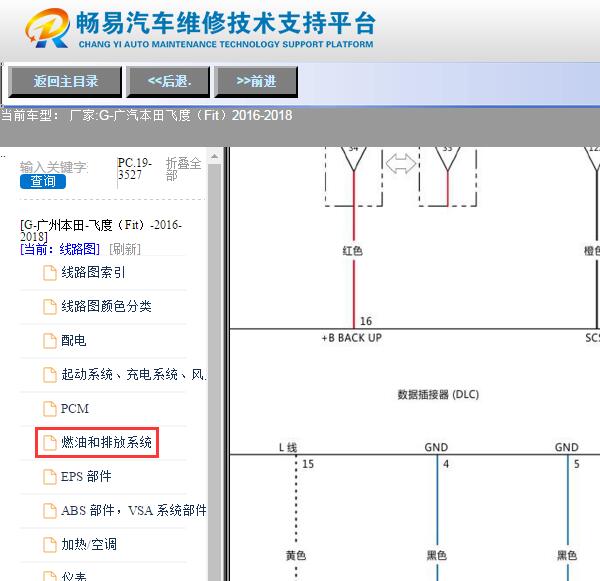Go forward with the >>前进 button
This screenshot has width=600, height=581.
pyautogui.click(x=256, y=82)
